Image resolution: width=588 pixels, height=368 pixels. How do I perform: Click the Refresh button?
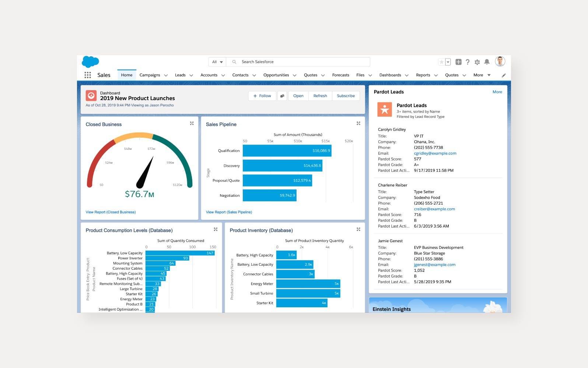pos(320,96)
